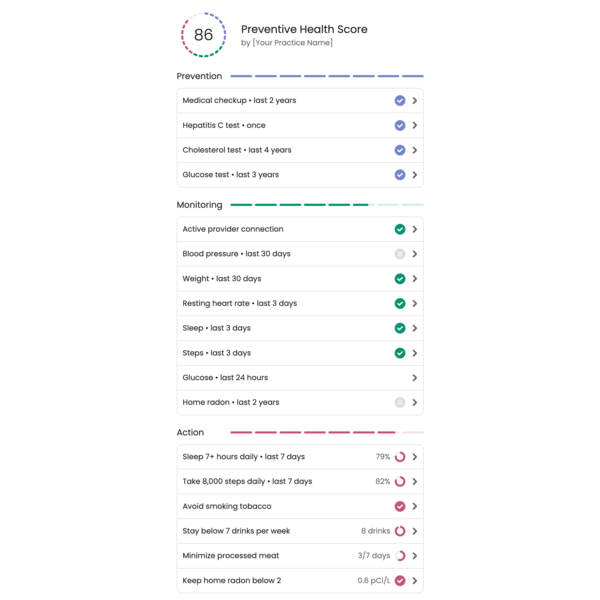This screenshot has height=600, width=600.
Task: Select the Prevention section heading
Action: coord(199,76)
